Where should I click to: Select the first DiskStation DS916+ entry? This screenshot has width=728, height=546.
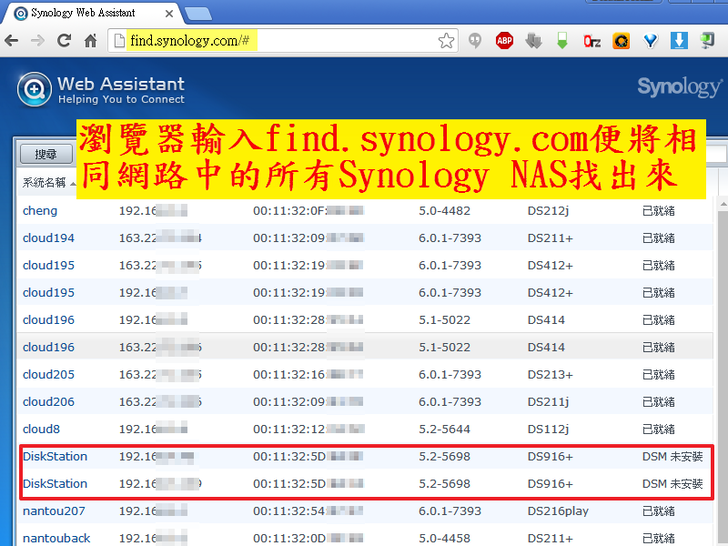(55, 457)
